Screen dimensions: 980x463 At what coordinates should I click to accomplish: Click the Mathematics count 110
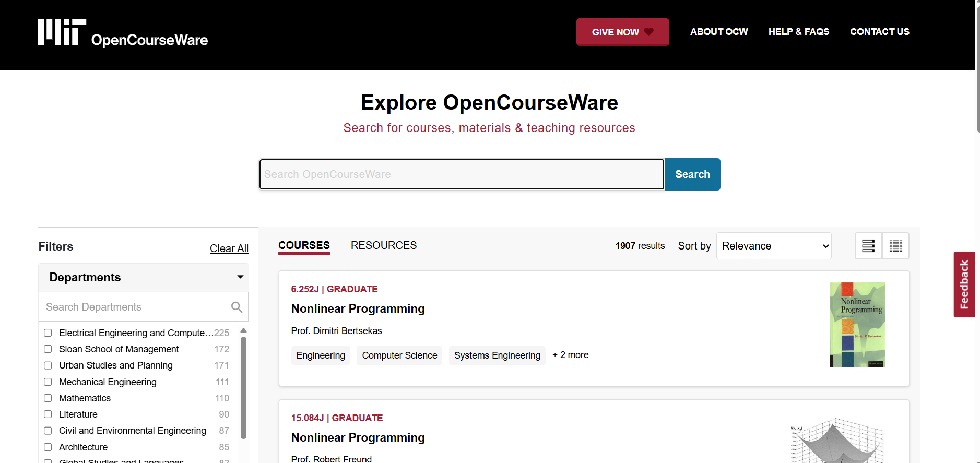[x=222, y=398]
